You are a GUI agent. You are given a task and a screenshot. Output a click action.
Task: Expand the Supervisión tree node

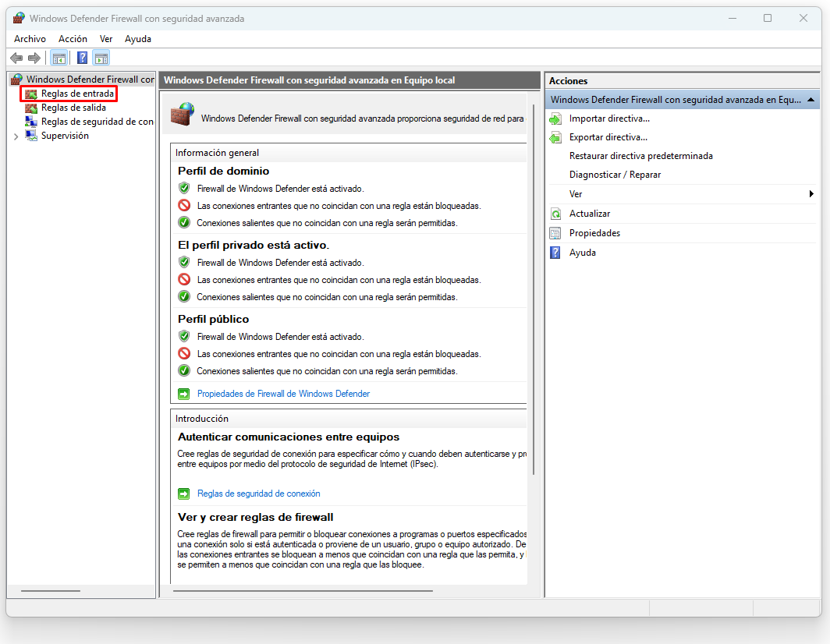(16, 136)
